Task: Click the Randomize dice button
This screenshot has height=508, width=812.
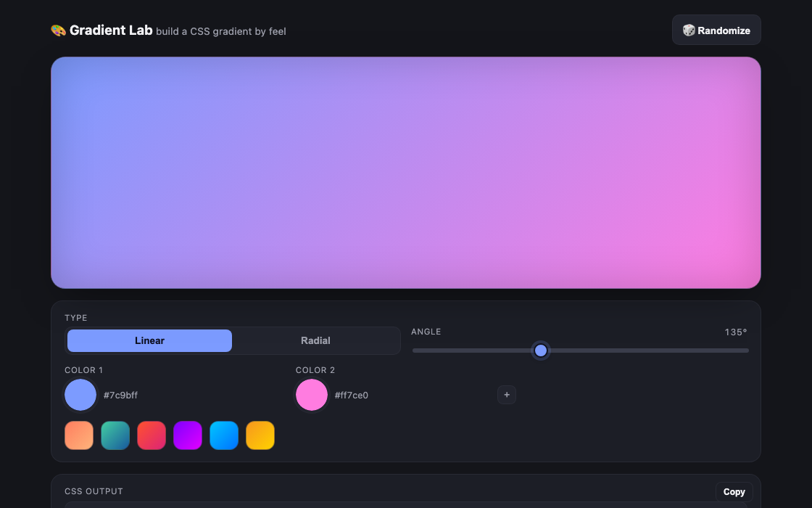Action: (x=716, y=30)
